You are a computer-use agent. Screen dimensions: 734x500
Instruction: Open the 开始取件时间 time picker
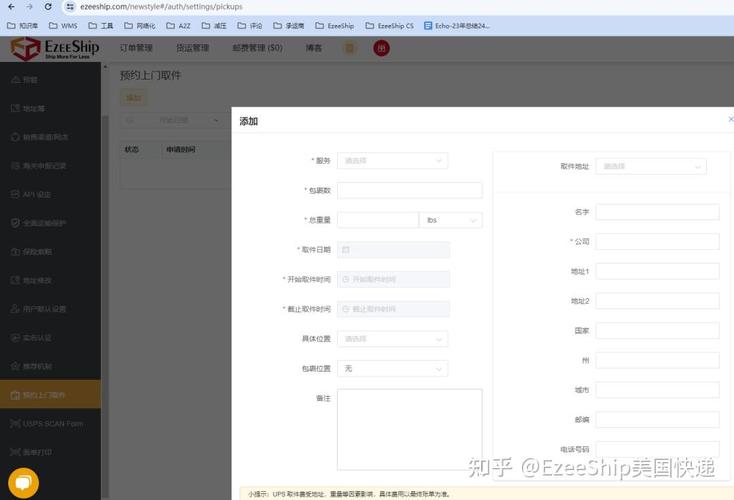(393, 279)
